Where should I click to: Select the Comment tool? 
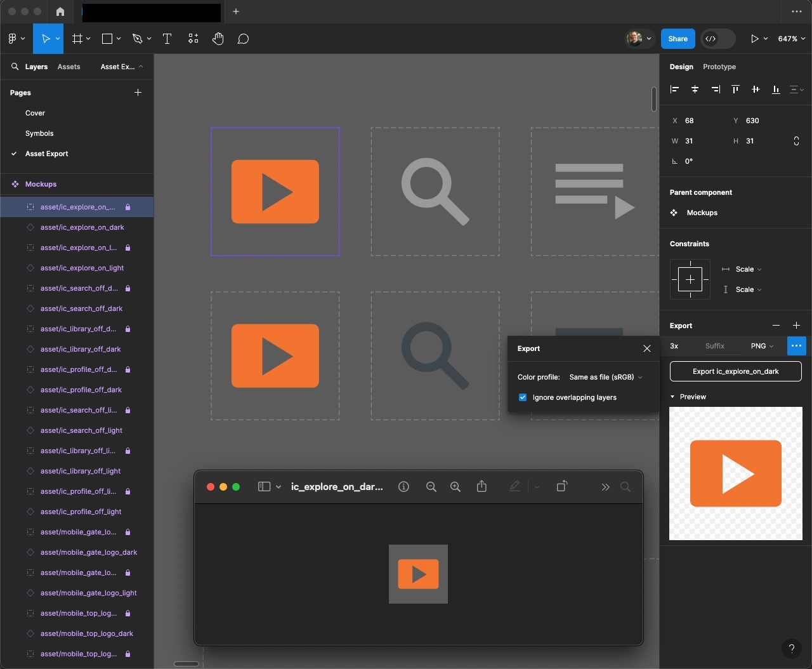[243, 39]
